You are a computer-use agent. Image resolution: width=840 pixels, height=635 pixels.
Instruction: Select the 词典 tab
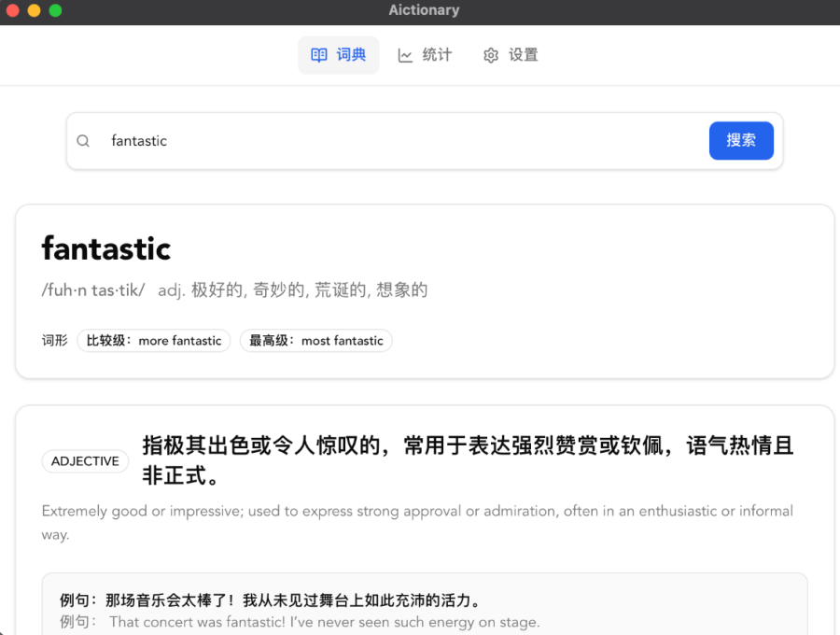click(338, 54)
